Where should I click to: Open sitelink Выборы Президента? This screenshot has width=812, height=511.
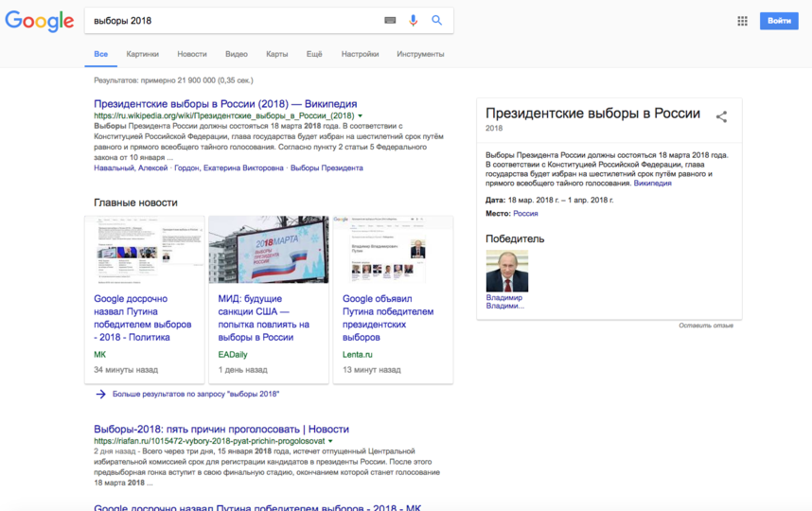click(x=327, y=167)
